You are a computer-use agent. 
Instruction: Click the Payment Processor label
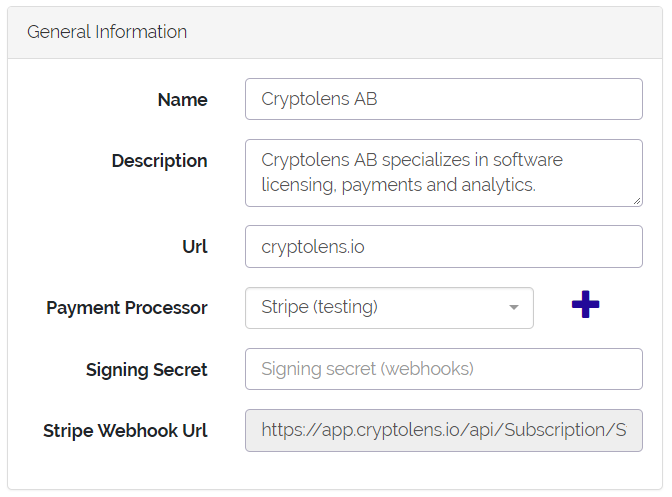(x=127, y=308)
